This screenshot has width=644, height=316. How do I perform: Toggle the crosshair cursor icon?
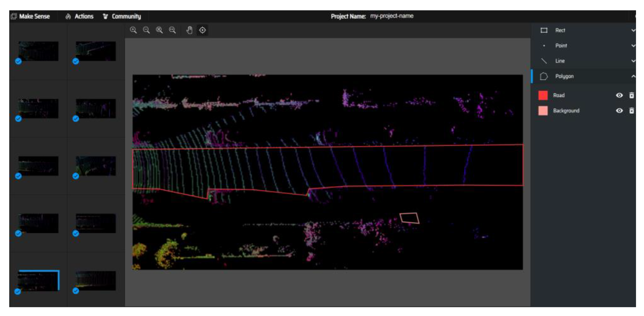pos(202,30)
